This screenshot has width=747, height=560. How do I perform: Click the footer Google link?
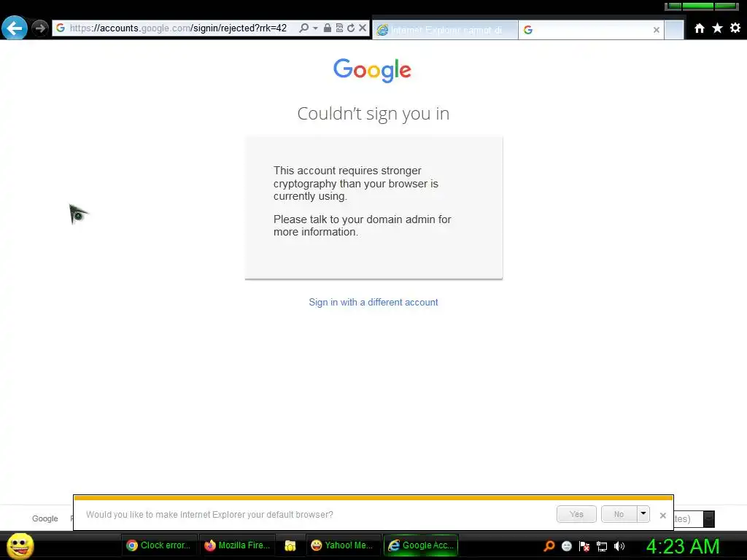[45, 518]
